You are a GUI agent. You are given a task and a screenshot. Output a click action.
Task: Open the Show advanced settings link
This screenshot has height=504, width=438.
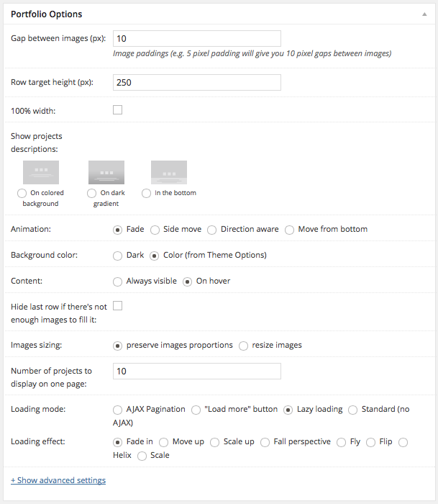58,480
